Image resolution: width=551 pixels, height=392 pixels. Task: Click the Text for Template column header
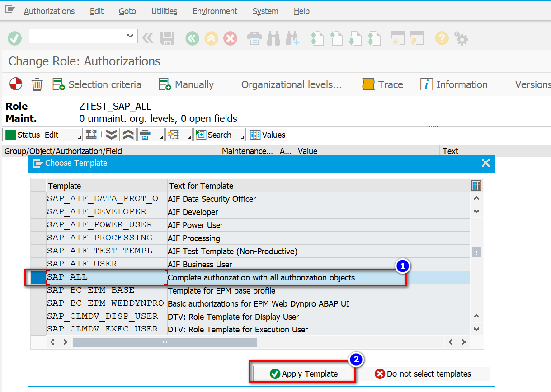click(319, 186)
